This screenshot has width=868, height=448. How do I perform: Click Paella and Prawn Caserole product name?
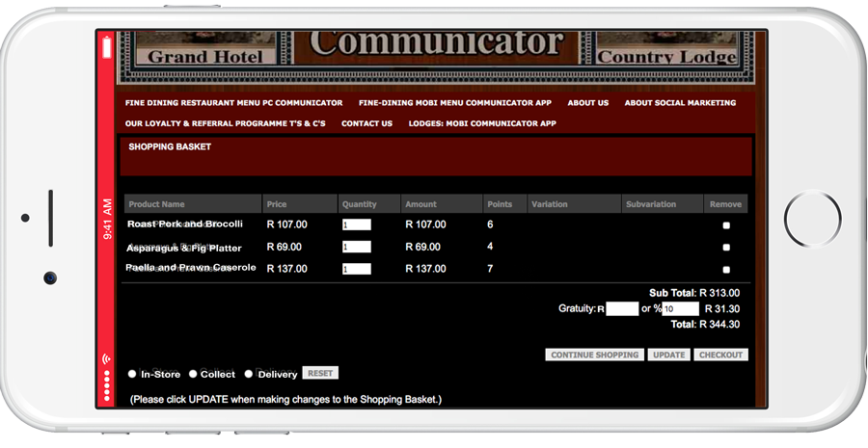coord(191,268)
